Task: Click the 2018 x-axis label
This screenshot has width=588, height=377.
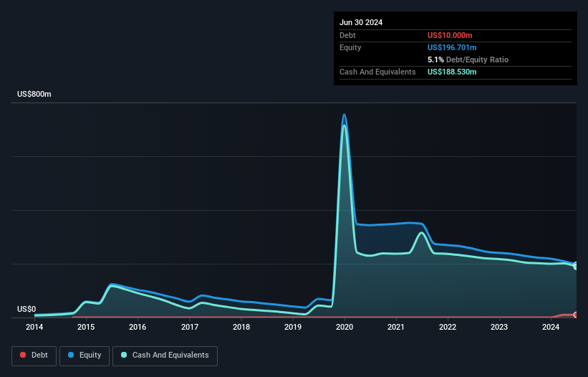Action: (x=241, y=327)
